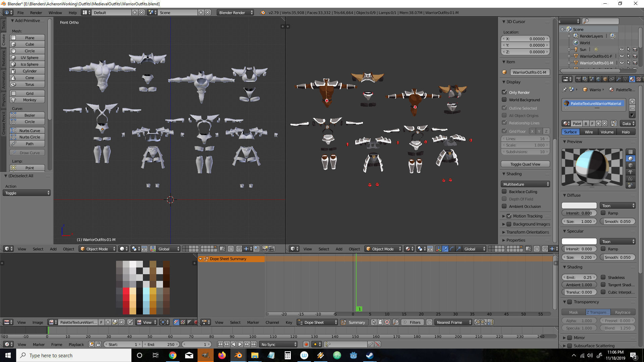Click the record auto-keyframe button in timeline
644x362 pixels.
tap(306, 344)
